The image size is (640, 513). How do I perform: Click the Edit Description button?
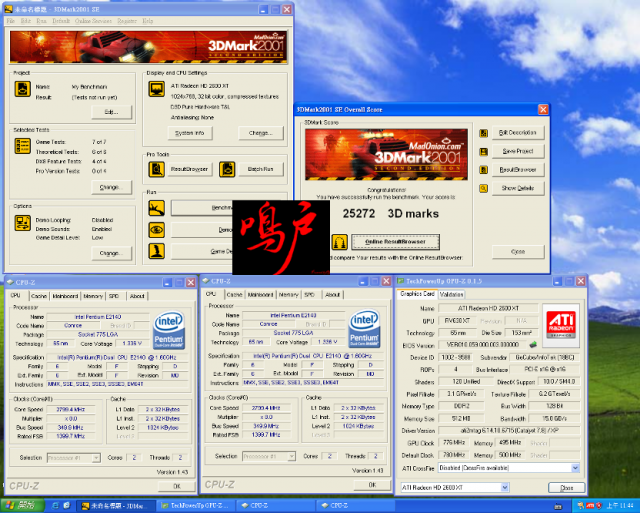pyautogui.click(x=518, y=133)
